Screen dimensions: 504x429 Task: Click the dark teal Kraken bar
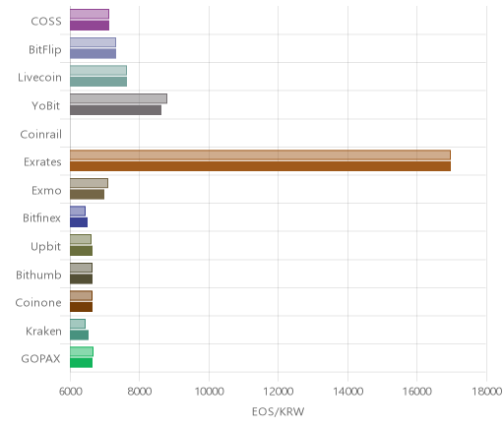click(79, 336)
